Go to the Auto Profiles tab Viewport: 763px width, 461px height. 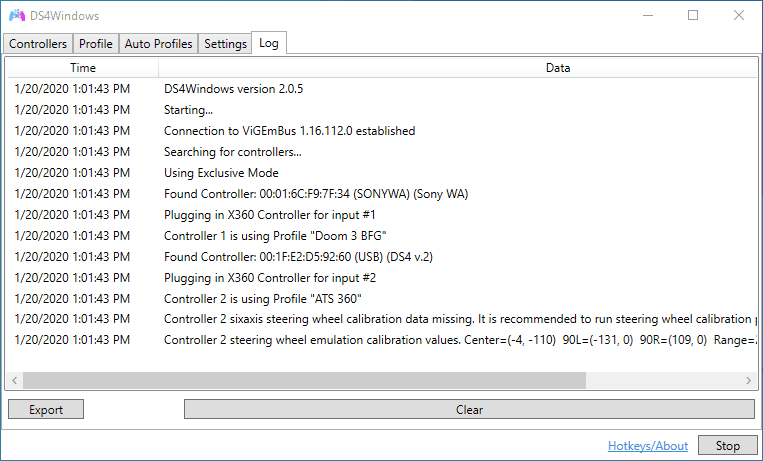pos(158,44)
